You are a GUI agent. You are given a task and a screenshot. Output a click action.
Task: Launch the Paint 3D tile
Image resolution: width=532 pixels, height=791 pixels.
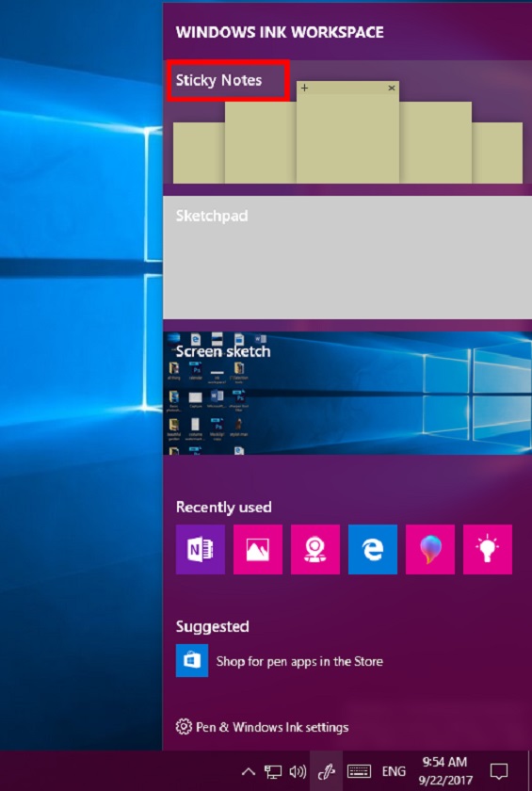coord(430,549)
